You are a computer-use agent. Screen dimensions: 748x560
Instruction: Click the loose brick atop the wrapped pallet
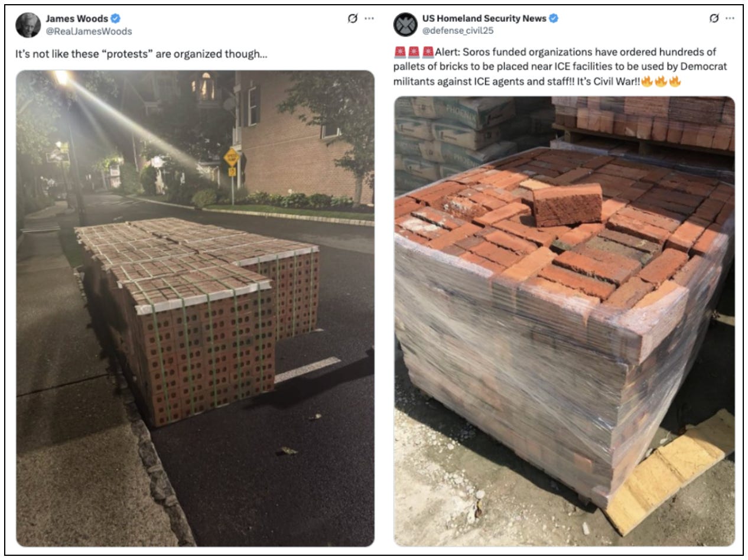tap(567, 206)
